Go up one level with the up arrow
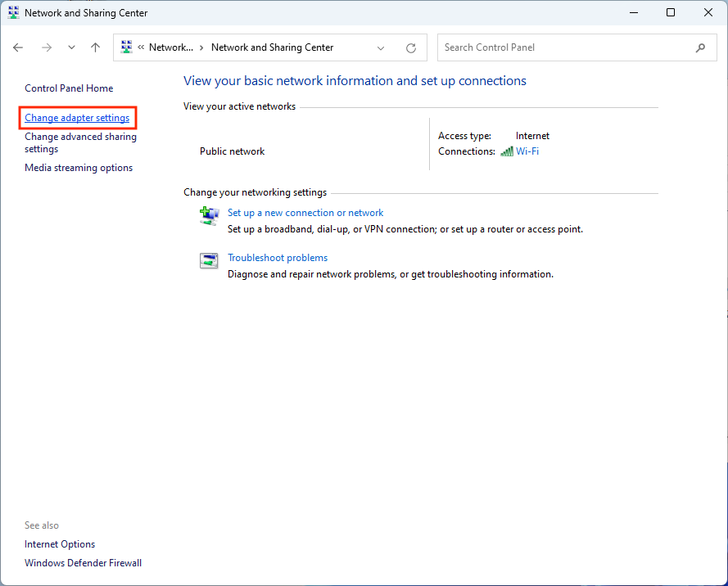The height and width of the screenshot is (586, 728). click(x=96, y=47)
